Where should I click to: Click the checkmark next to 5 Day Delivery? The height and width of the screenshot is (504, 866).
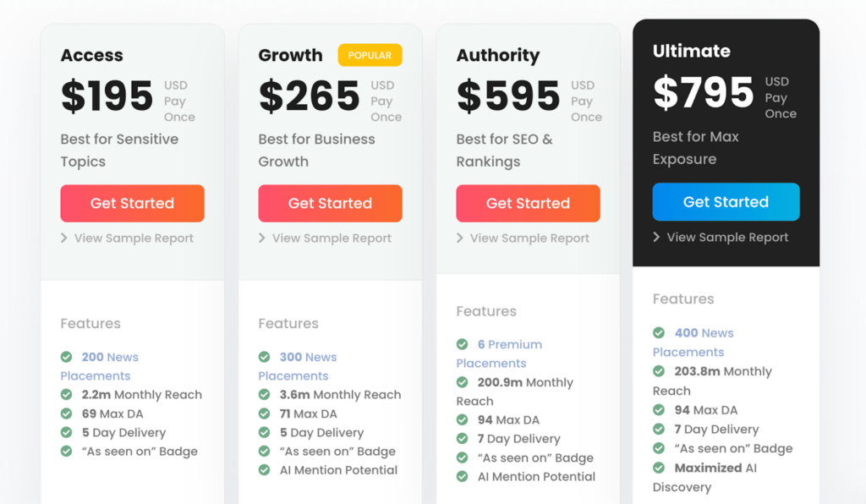point(66,432)
